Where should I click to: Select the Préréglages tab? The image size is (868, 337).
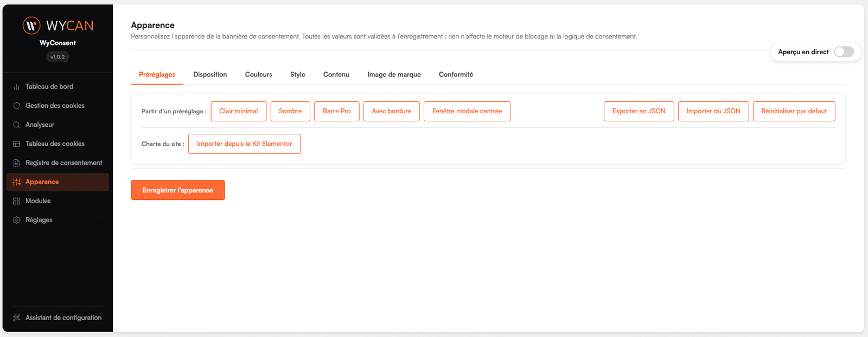pyautogui.click(x=157, y=75)
